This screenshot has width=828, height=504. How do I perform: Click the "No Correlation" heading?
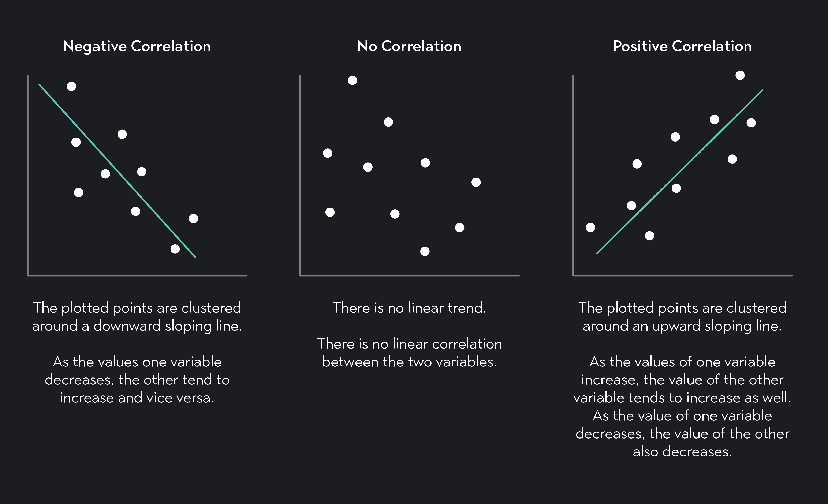click(409, 46)
